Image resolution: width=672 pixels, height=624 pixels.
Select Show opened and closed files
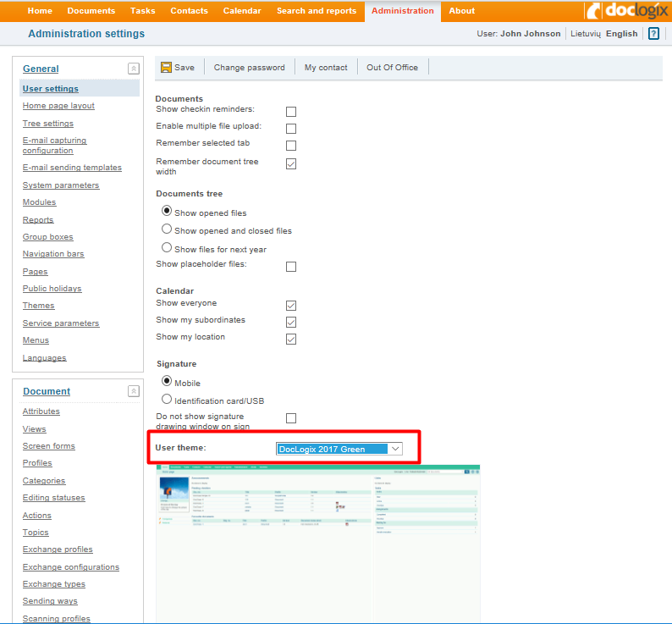point(167,229)
